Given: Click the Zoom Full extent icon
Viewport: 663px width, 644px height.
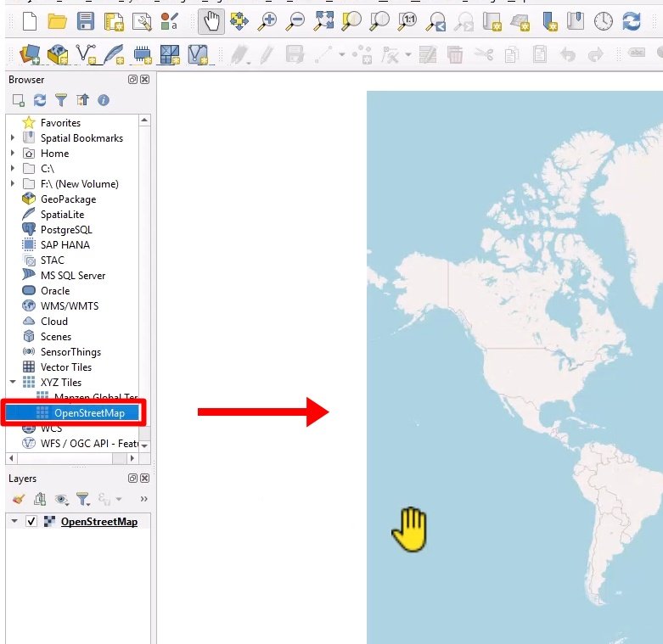Looking at the screenshot, I should (323, 21).
